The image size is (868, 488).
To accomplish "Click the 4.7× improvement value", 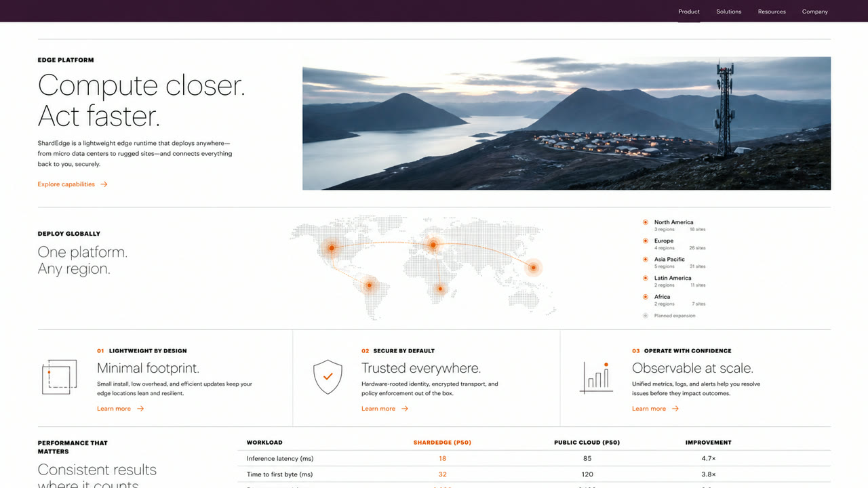I will [x=708, y=459].
